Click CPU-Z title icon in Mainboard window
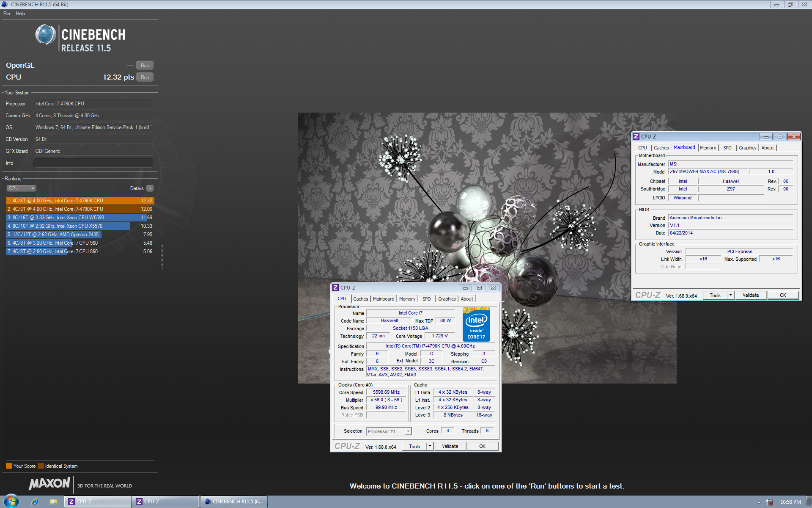This screenshot has width=812, height=508. click(x=636, y=136)
